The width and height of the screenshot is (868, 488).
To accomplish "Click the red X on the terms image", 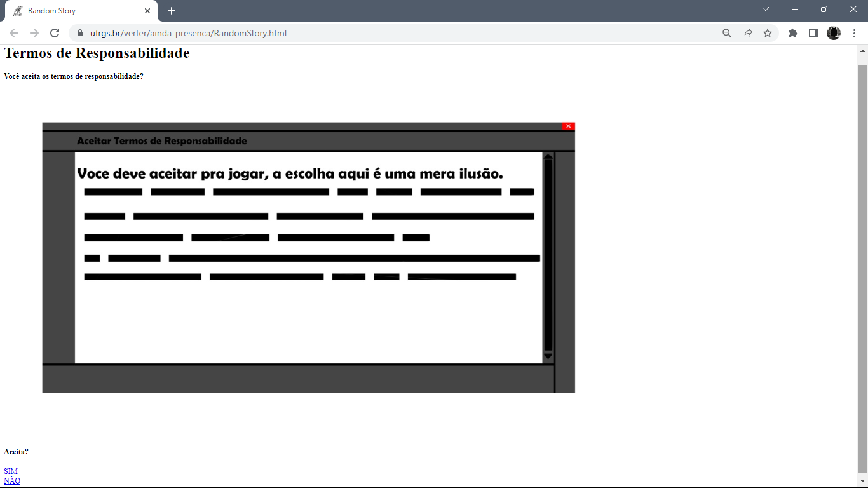I will (569, 126).
